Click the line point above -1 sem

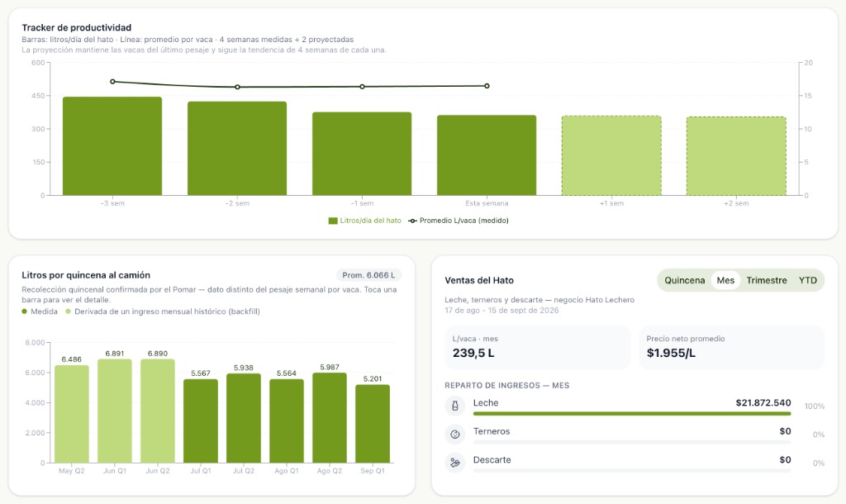[x=362, y=86]
